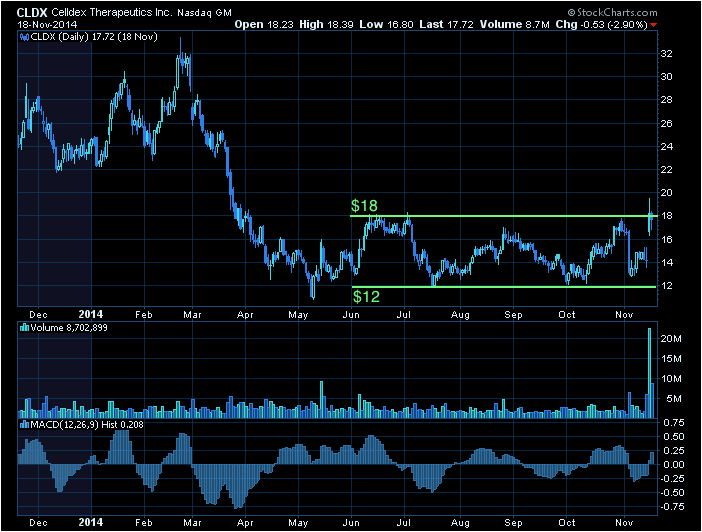Click the 2014 label under price chart
The width and height of the screenshot is (702, 532).
tap(90, 314)
